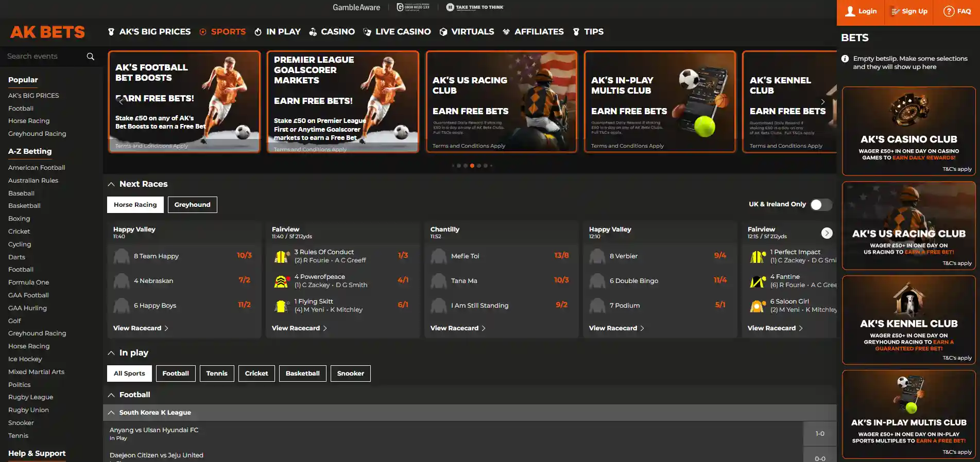Click the Virtuals cube icon
This screenshot has width=980, height=462.
pos(443,32)
